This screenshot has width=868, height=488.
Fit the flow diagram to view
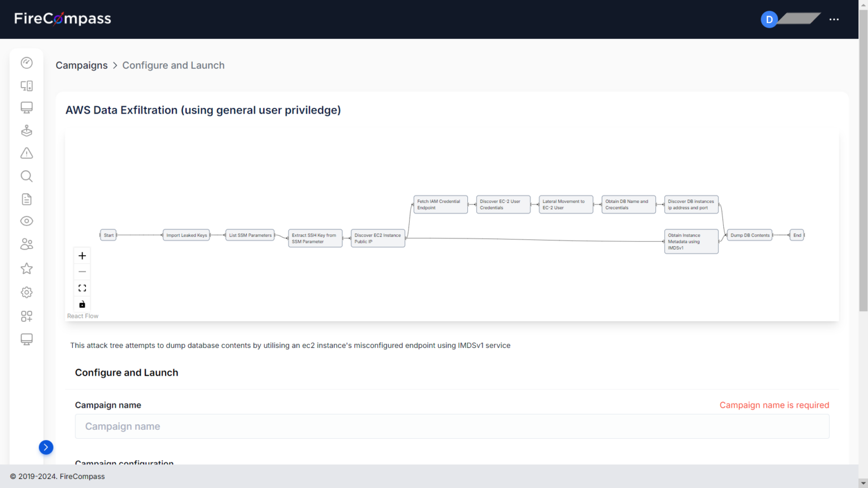click(x=82, y=288)
